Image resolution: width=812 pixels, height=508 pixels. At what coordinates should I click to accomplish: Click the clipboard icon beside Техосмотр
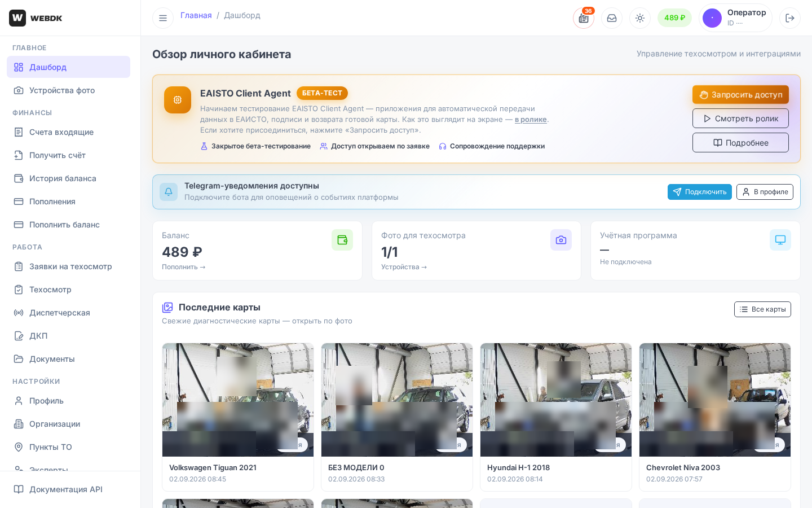coord(19,290)
